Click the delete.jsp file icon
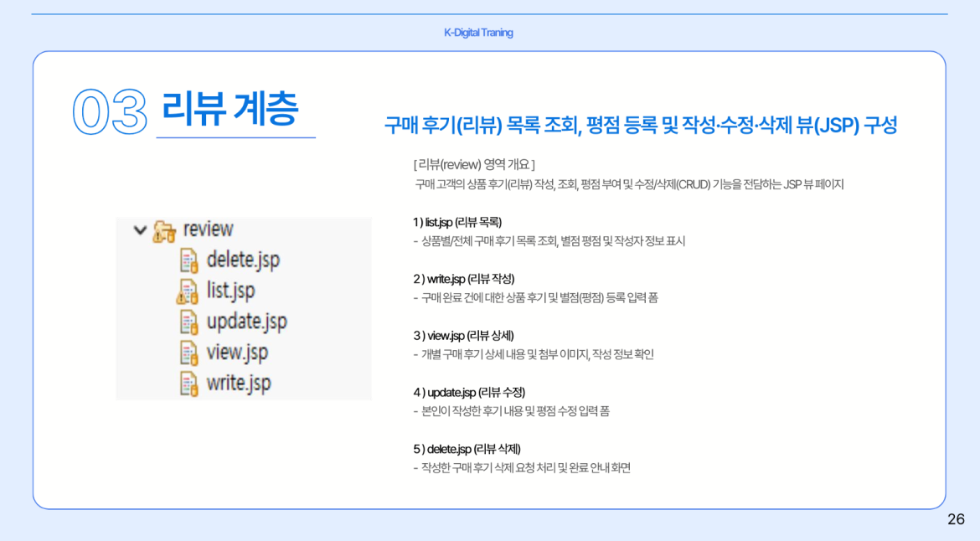The image size is (980, 541). pyautogui.click(x=188, y=260)
